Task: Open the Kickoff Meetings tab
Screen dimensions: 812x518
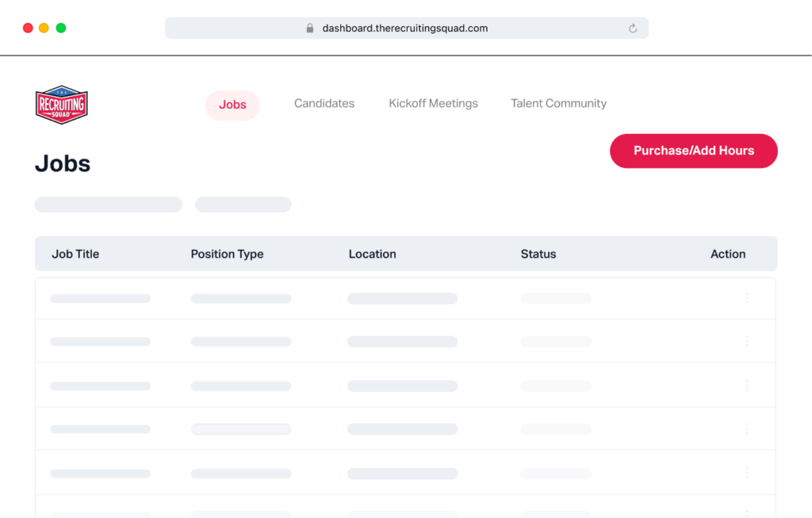Action: 433,103
